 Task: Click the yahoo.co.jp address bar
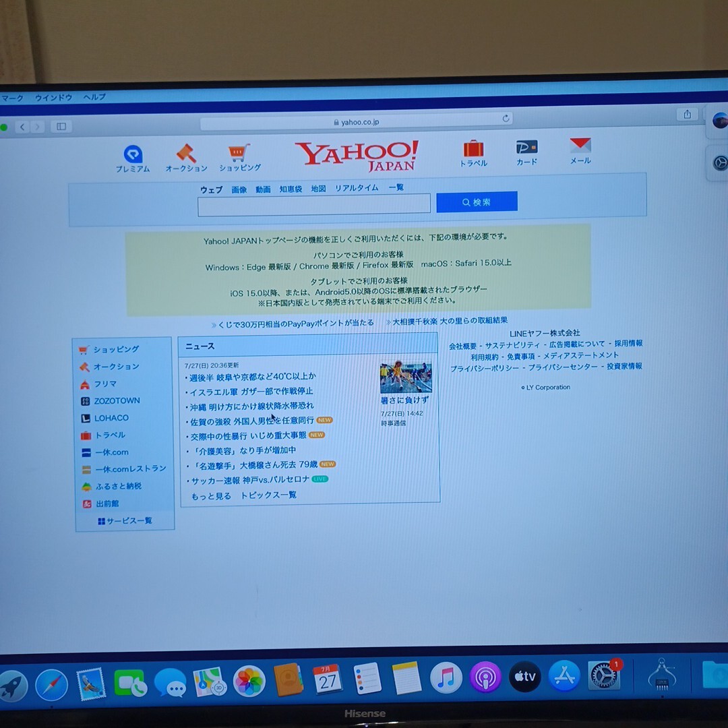[357, 122]
